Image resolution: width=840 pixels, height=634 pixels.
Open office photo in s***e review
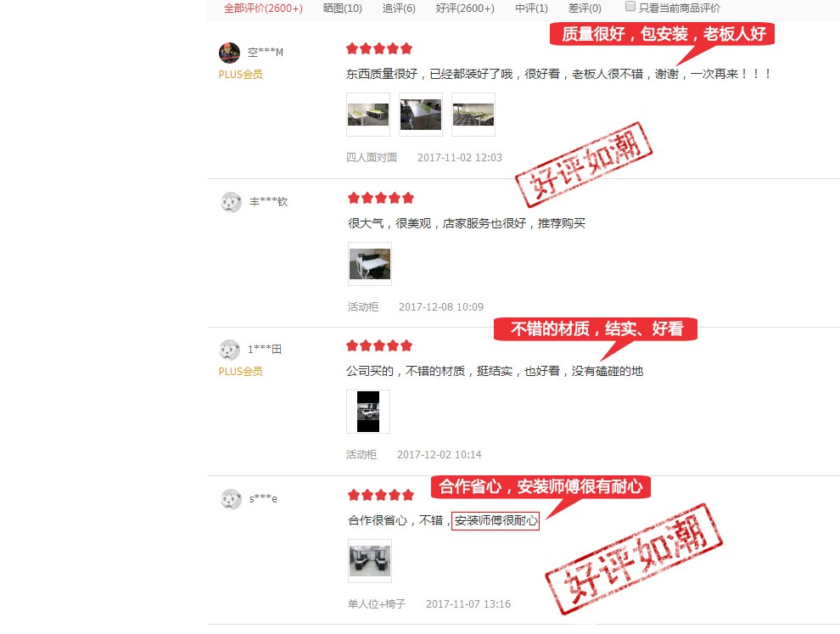tap(370, 560)
